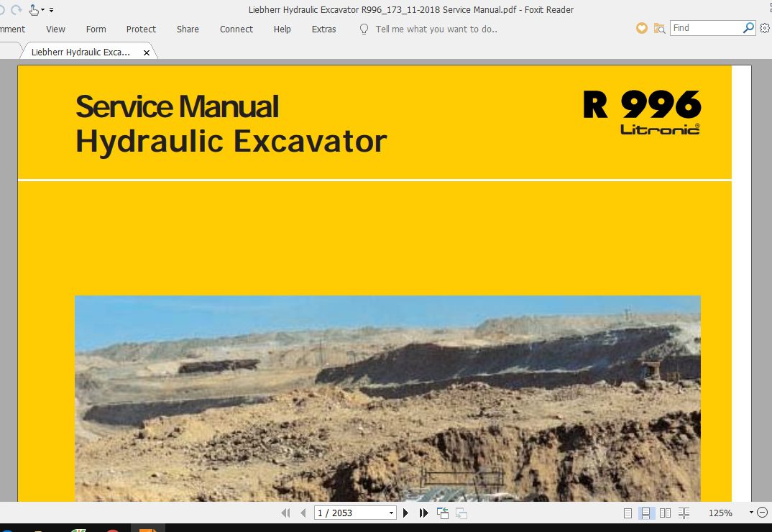Open the View ribbon tab
The width and height of the screenshot is (772, 532).
click(x=55, y=29)
